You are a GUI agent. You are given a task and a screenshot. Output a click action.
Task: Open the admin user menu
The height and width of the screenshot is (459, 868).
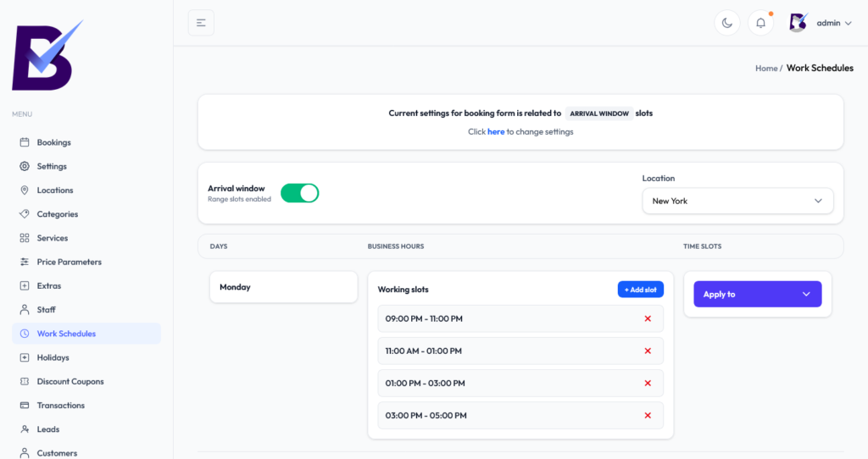(821, 23)
